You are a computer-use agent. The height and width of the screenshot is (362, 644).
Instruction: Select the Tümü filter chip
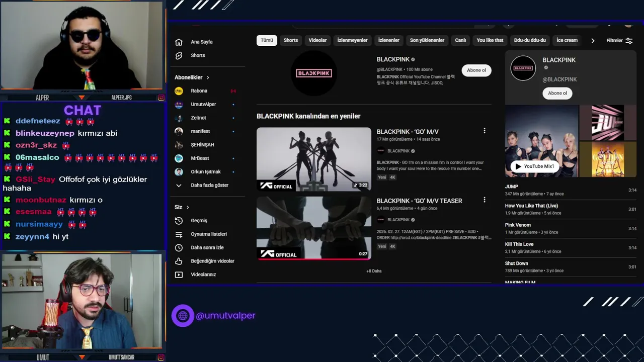tap(267, 40)
